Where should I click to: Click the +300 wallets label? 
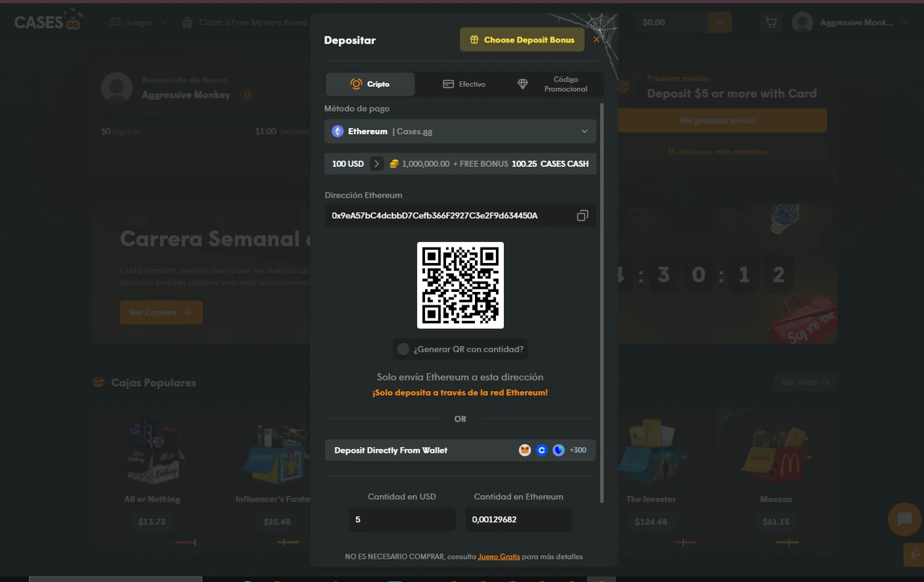(x=578, y=450)
